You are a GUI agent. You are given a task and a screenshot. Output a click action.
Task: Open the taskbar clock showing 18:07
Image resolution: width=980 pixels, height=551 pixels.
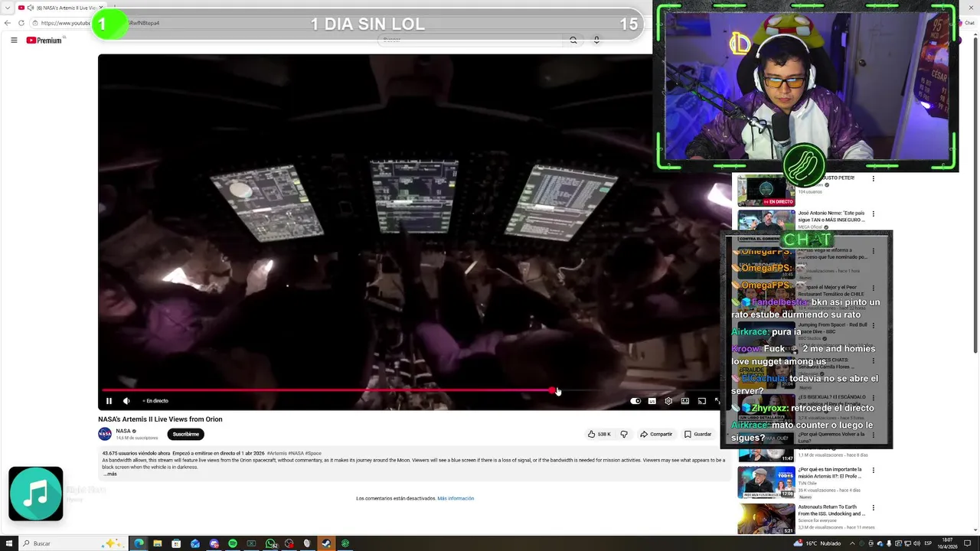coord(948,543)
